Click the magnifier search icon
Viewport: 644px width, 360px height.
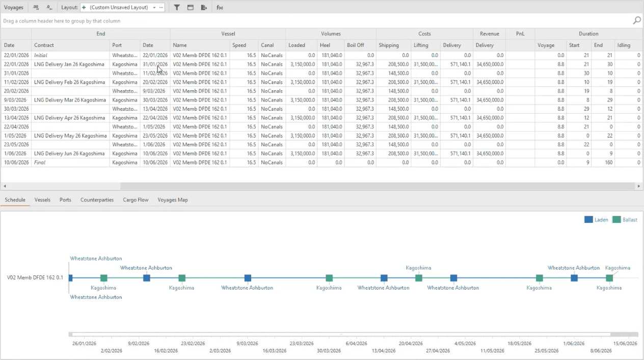637,21
